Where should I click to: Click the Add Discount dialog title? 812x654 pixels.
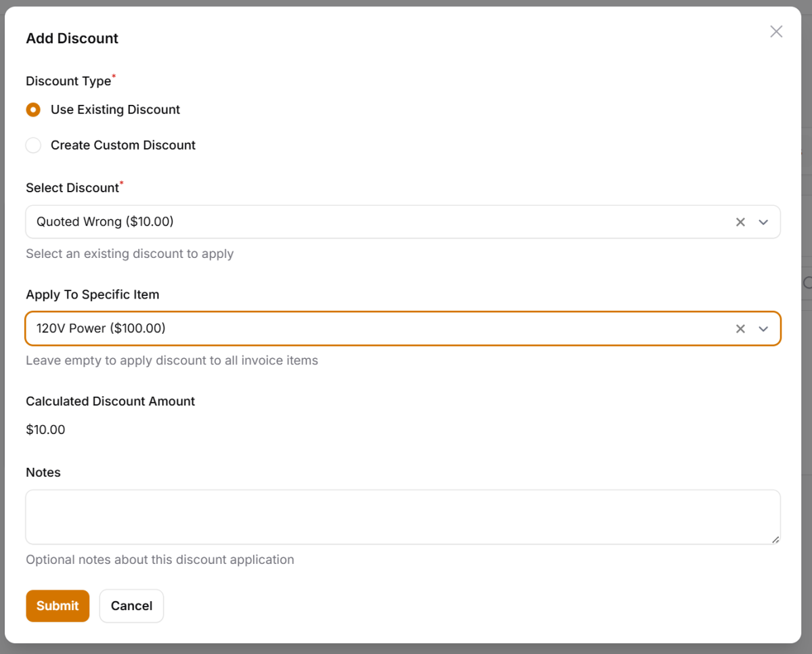coord(72,39)
